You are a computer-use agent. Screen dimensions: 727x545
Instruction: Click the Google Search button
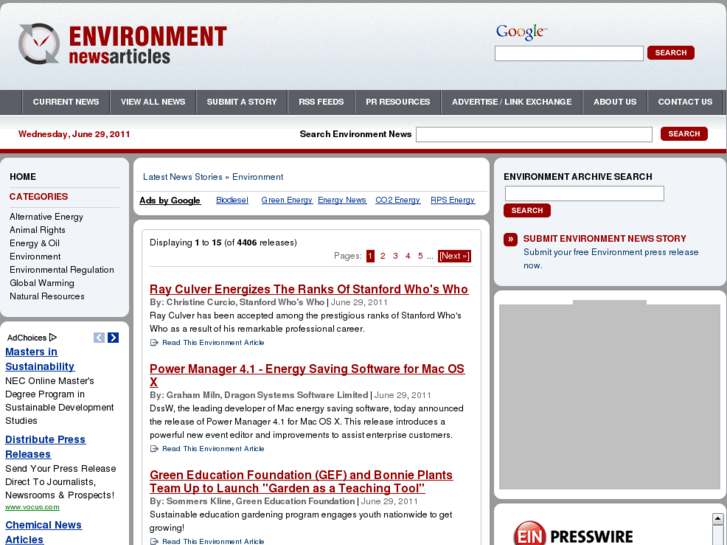[x=671, y=53]
